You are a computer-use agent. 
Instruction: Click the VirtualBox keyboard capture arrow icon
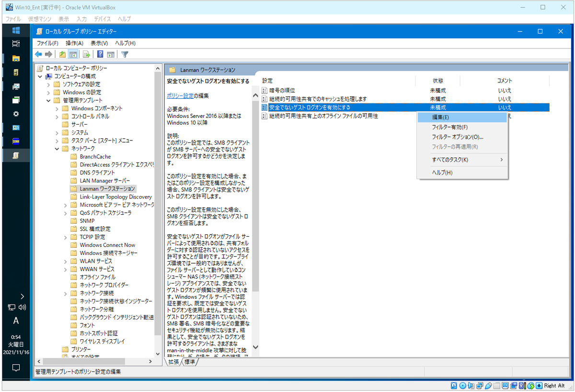tap(539, 385)
